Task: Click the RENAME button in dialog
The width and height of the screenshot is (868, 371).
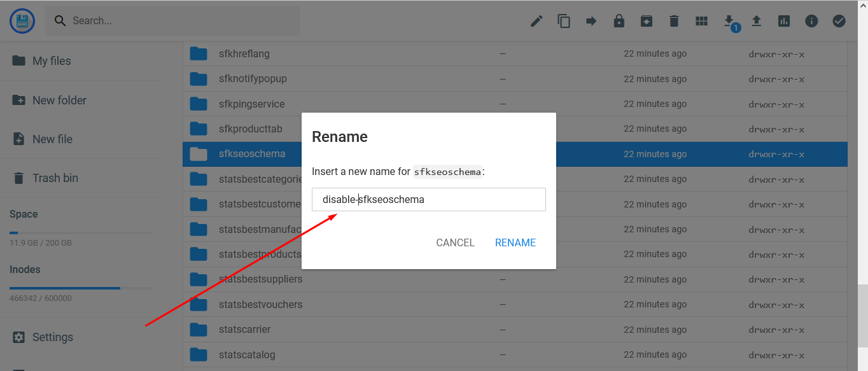Action: pyautogui.click(x=515, y=242)
